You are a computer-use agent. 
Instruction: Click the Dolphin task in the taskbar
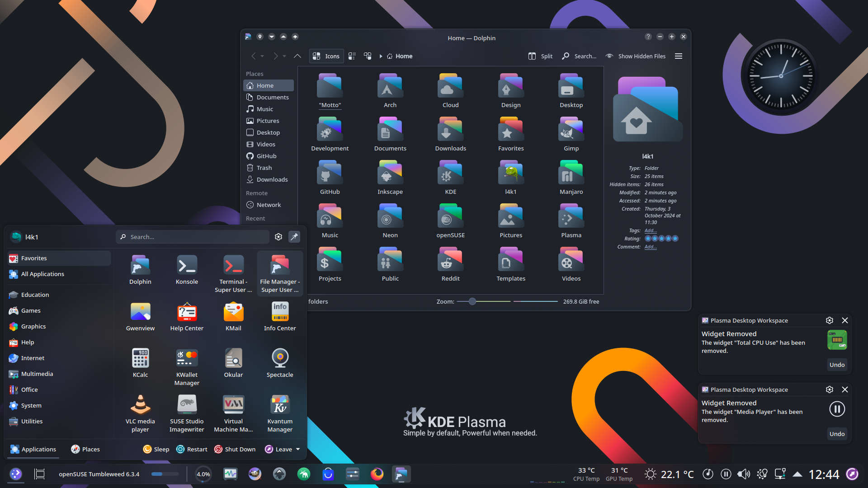401,474
